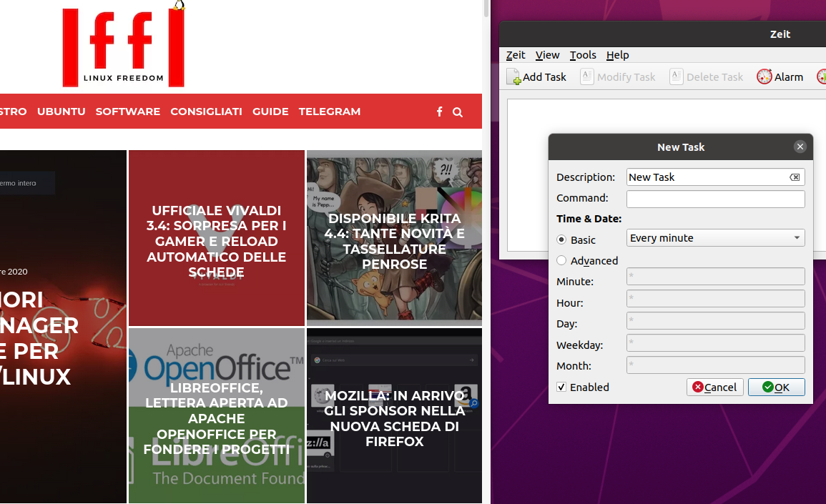Open TELEGRAM in website navigation
The width and height of the screenshot is (826, 504).
point(330,112)
